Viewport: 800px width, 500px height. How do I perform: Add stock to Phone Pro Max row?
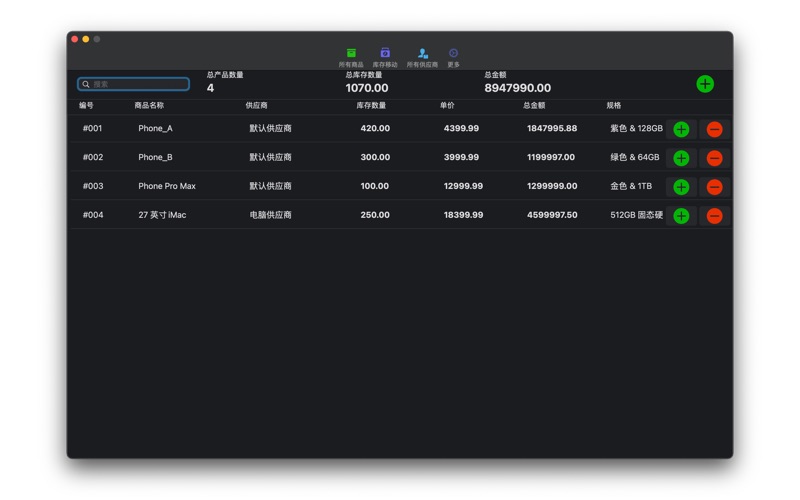681,187
